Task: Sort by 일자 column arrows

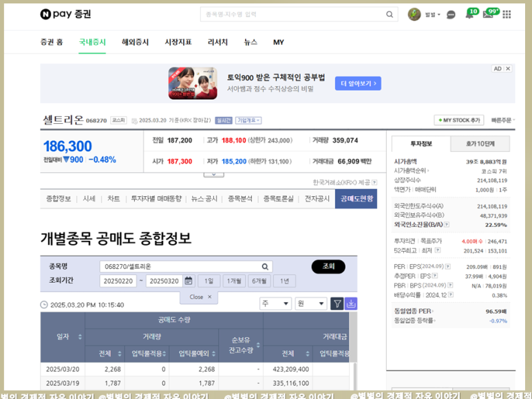Action: 80,336
